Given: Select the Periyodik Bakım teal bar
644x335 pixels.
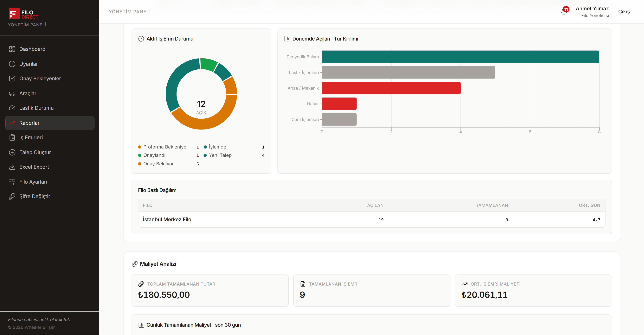Looking at the screenshot, I should point(460,57).
